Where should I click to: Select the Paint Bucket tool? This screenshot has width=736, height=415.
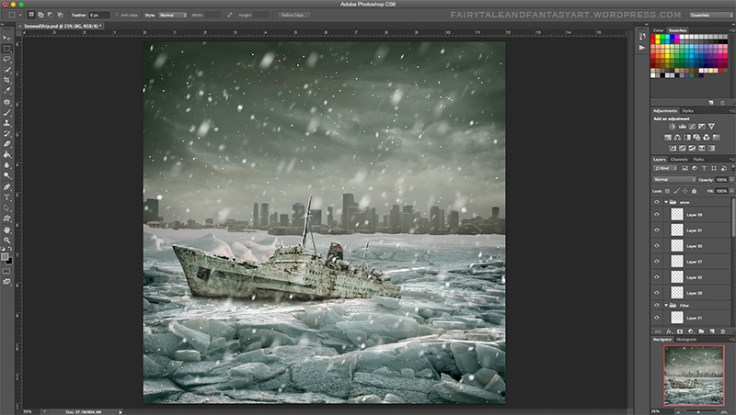coord(7,154)
